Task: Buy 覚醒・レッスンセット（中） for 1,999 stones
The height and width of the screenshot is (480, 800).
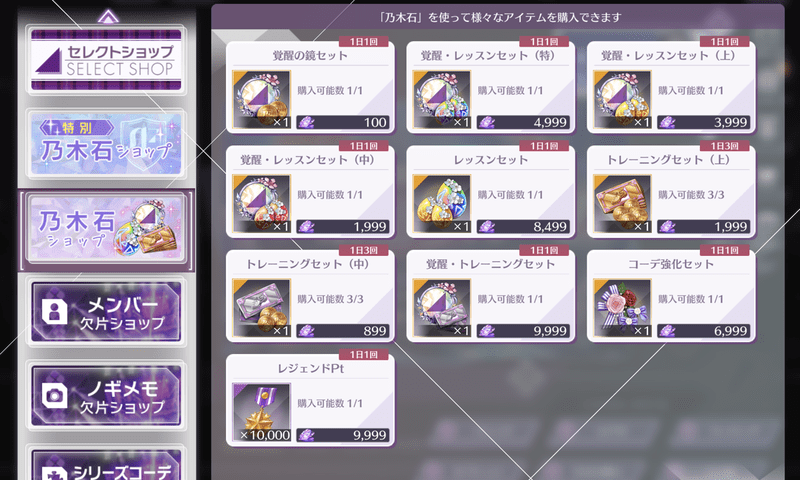Action: (343, 226)
